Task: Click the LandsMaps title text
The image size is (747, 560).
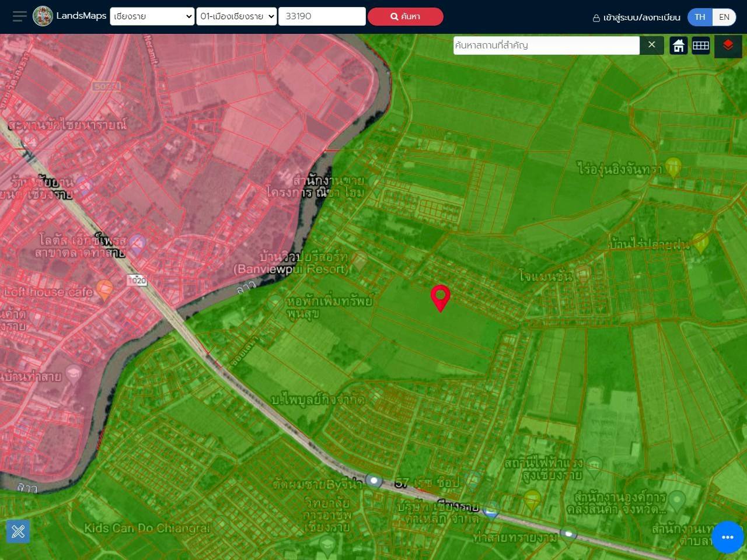Action: (x=81, y=16)
